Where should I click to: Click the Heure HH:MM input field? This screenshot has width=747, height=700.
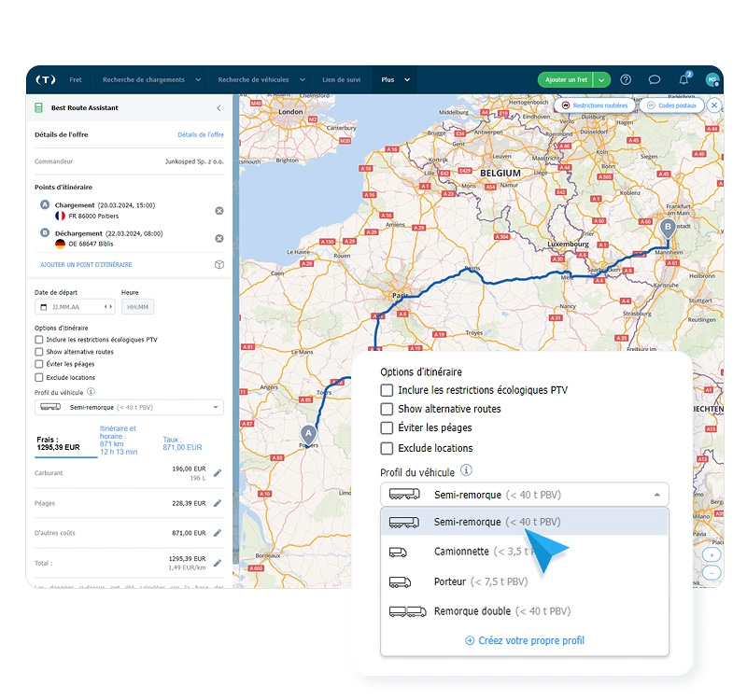137,307
